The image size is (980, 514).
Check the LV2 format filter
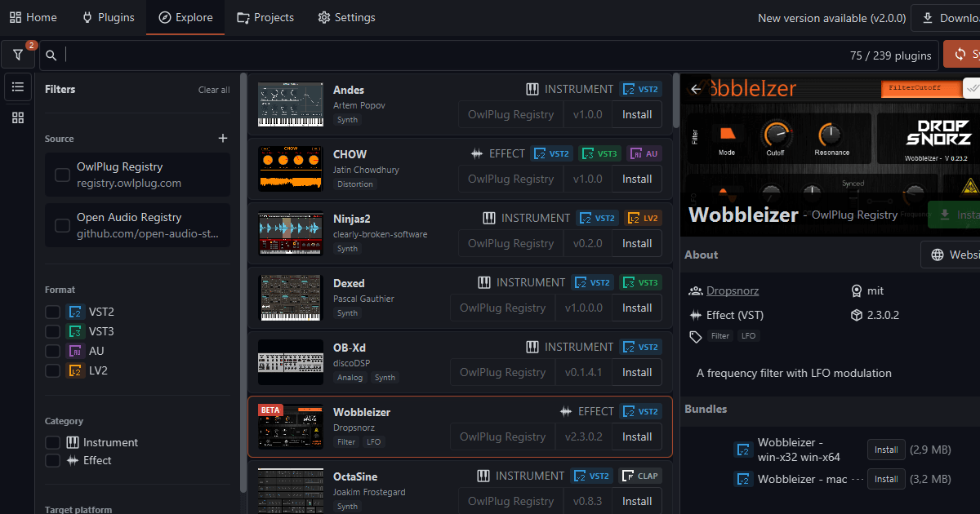point(52,370)
